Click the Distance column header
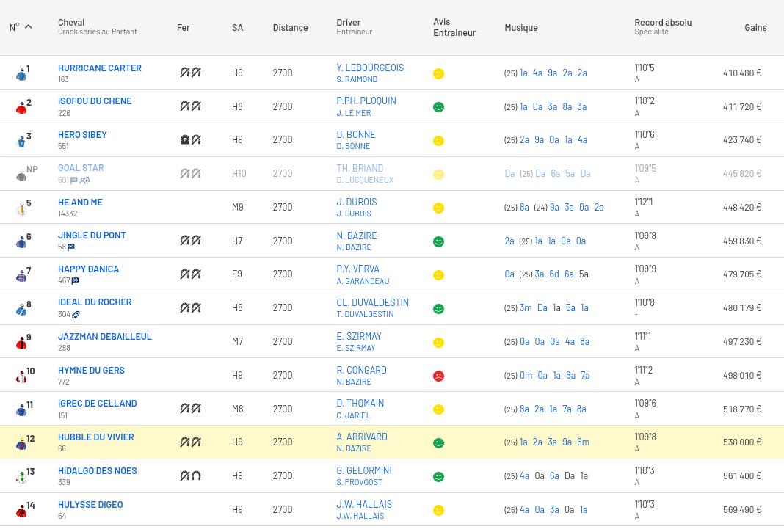784x532 pixels. pos(290,27)
